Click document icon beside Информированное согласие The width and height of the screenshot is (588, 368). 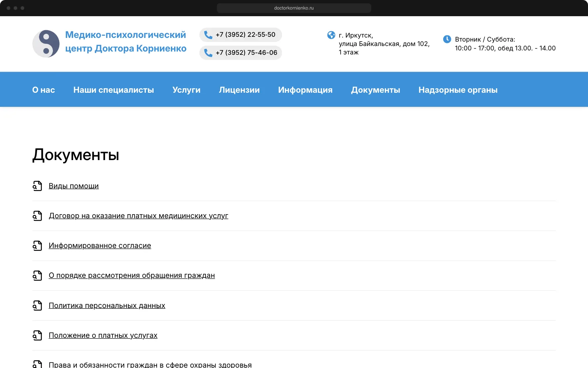(x=37, y=245)
